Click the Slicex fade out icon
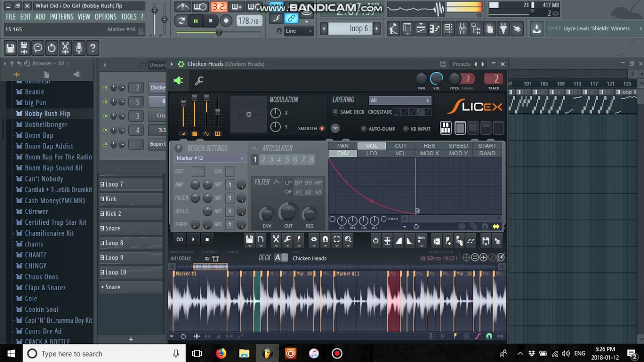This screenshot has height=362, width=644. (410, 241)
